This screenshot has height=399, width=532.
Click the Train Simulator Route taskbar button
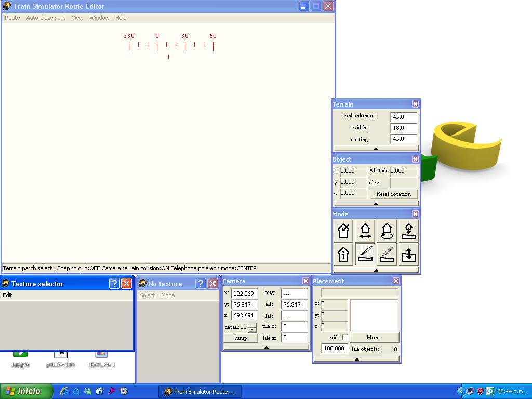pyautogui.click(x=200, y=391)
